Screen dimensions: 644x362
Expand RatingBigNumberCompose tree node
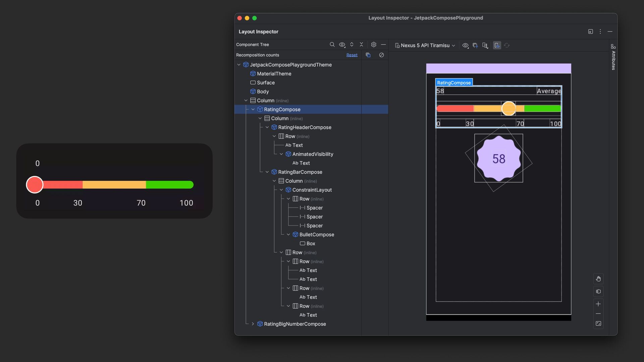point(253,324)
